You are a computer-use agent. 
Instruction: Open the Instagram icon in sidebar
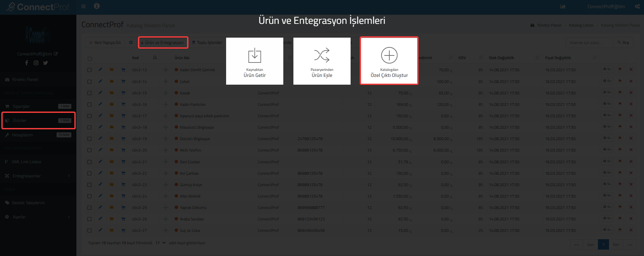pos(36,63)
